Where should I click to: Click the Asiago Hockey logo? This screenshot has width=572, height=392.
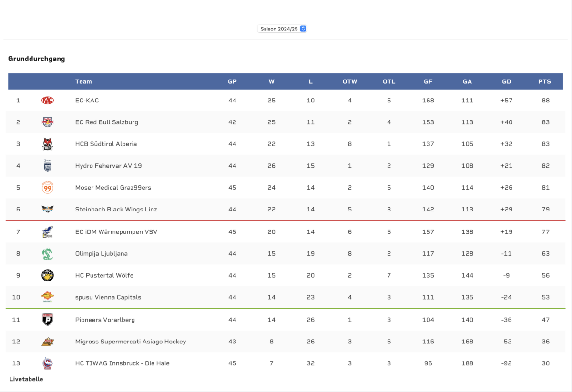click(x=48, y=342)
